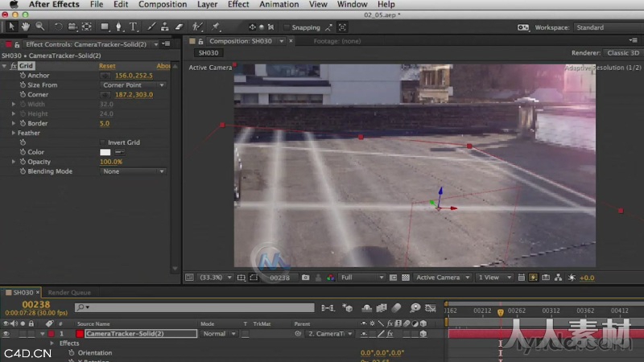Select the Pan Behind anchor point tool
Image resolution: width=644 pixels, height=362 pixels.
(87, 27)
